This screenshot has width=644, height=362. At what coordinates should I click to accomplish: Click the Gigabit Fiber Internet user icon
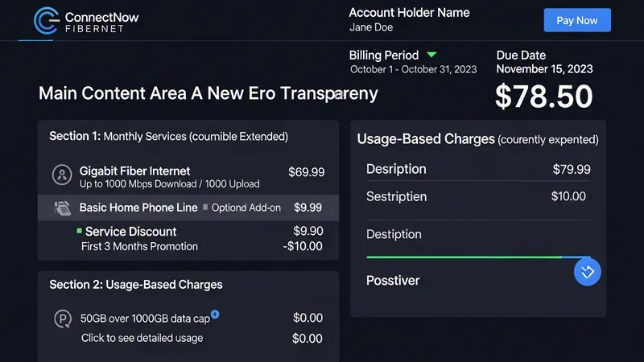pyautogui.click(x=62, y=175)
